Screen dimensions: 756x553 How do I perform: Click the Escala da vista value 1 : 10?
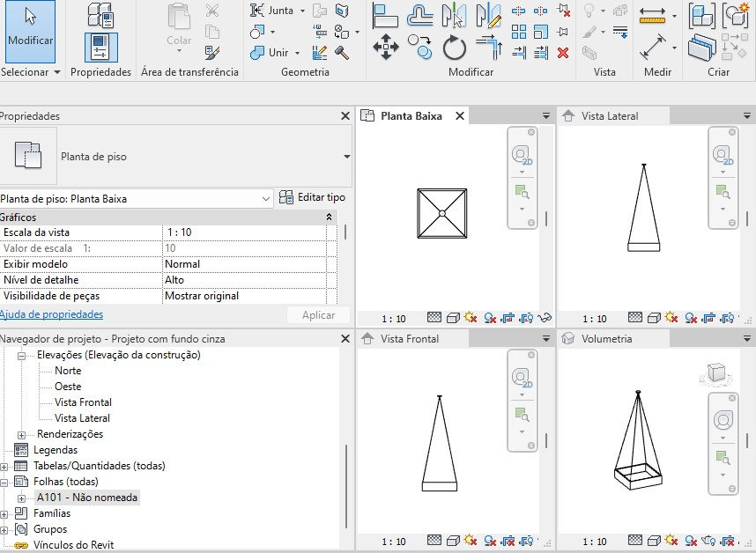coord(244,232)
